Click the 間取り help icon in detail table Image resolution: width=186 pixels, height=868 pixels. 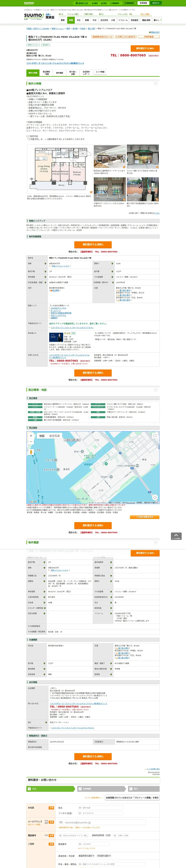(x=112, y=264)
